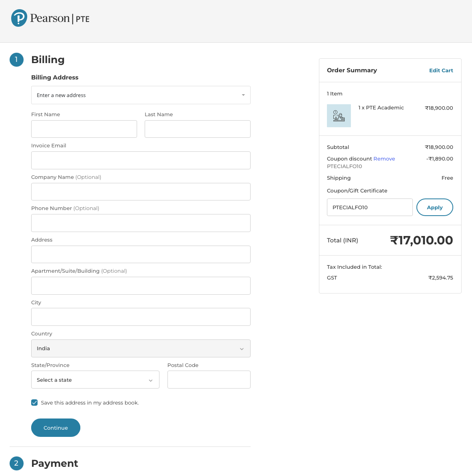This screenshot has height=476, width=472.
Task: Open the Billing Address dropdown
Action: [x=141, y=95]
